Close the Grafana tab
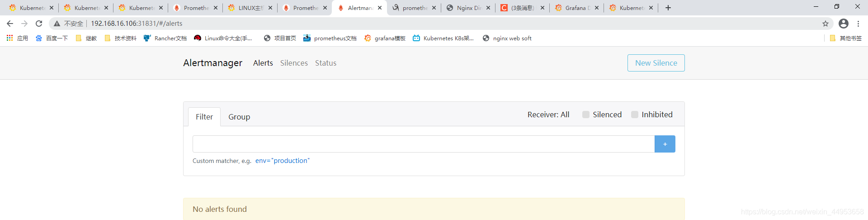Screen dimensions: 868x220 (x=597, y=8)
